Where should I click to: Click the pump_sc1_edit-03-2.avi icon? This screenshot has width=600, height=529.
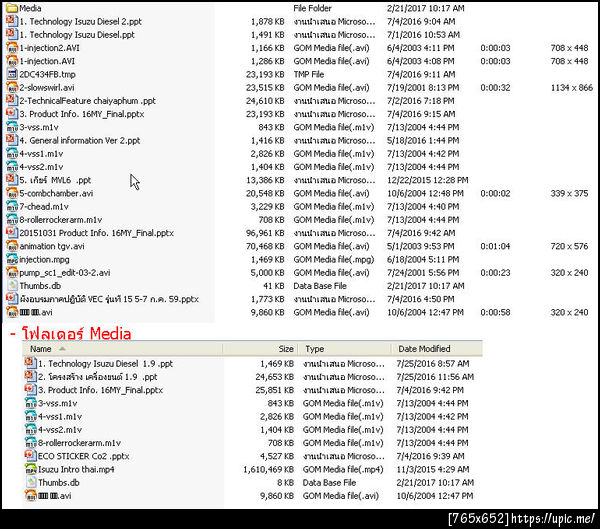pos(12,273)
